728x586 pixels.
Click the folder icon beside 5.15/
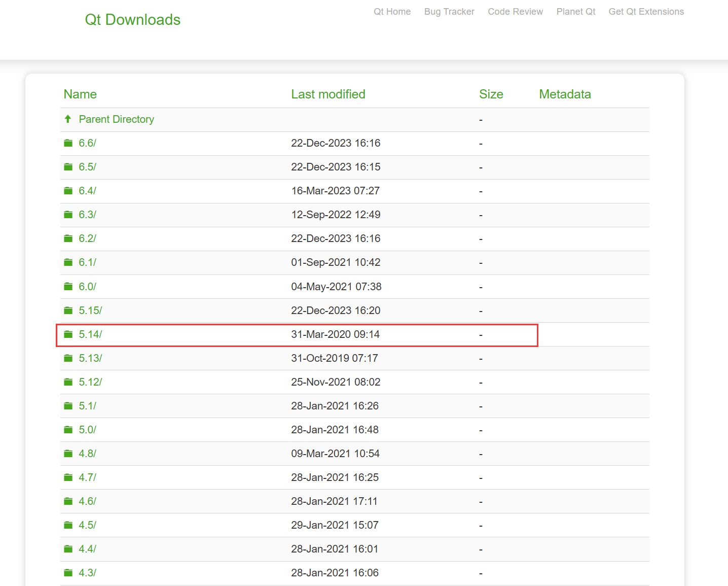tap(68, 311)
